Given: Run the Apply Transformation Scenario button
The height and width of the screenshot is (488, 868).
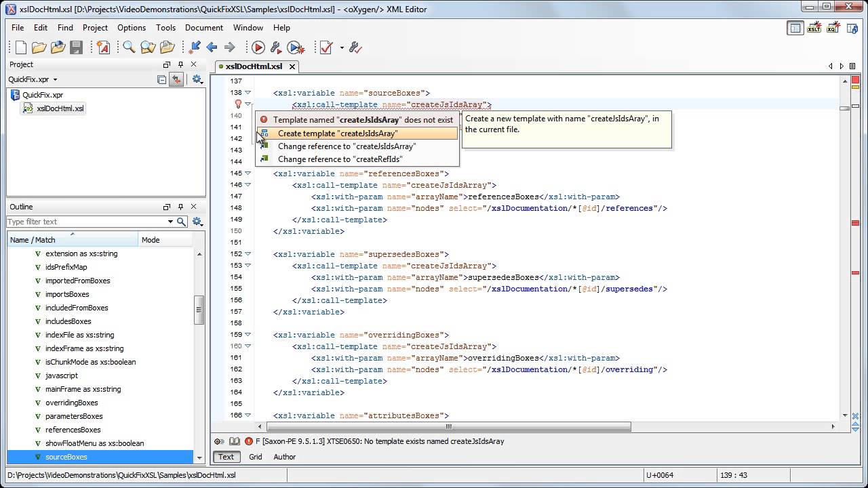Looking at the screenshot, I should coord(258,47).
